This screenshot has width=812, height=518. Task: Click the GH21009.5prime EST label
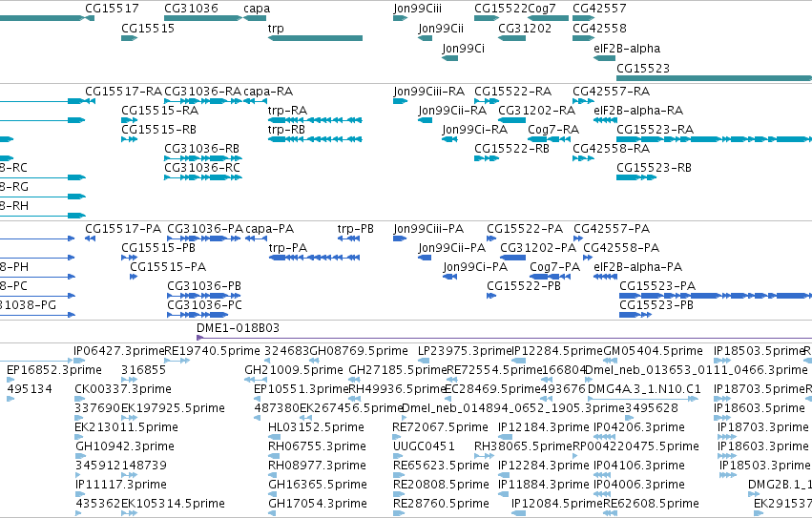pyautogui.click(x=294, y=370)
